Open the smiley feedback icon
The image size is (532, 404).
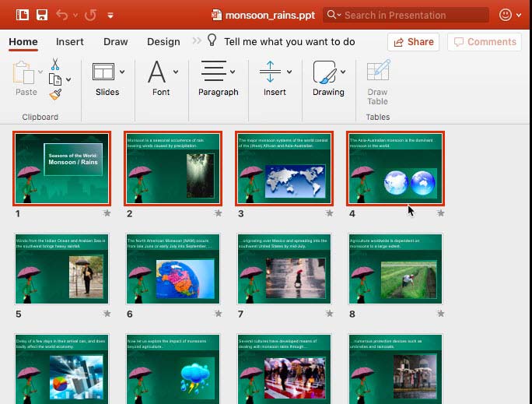click(x=506, y=15)
